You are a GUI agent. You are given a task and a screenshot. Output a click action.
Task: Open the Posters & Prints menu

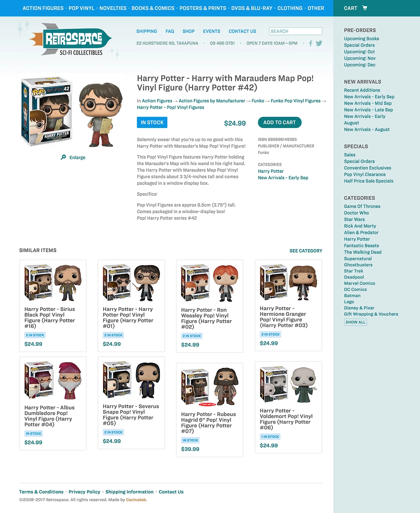coord(203,8)
